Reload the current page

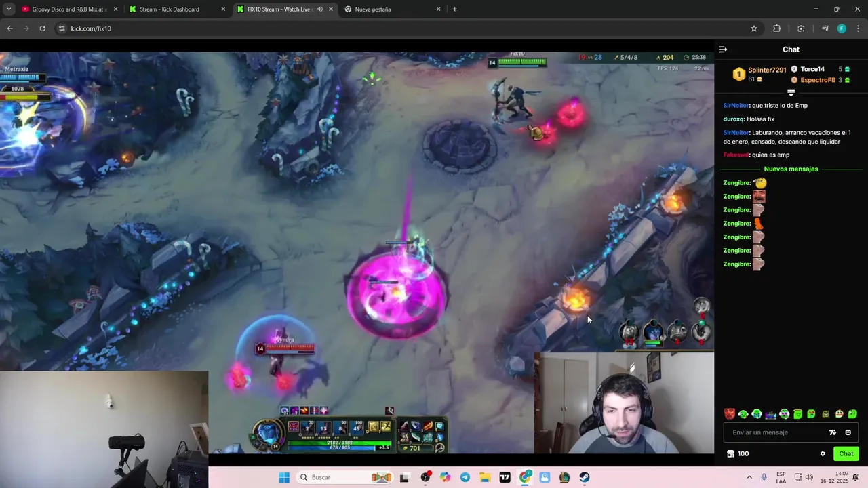[x=42, y=28]
